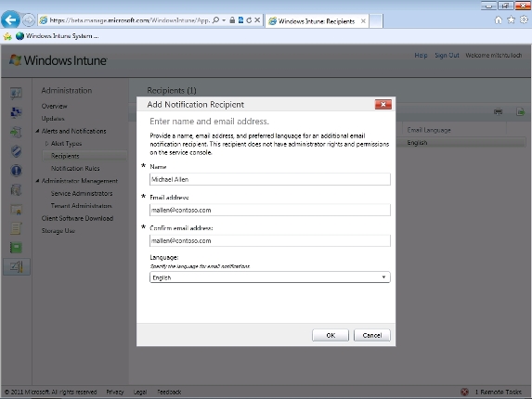Click the 1 Remote Tasks status text
Image resolution: width=532 pixels, height=399 pixels.
[x=498, y=392]
